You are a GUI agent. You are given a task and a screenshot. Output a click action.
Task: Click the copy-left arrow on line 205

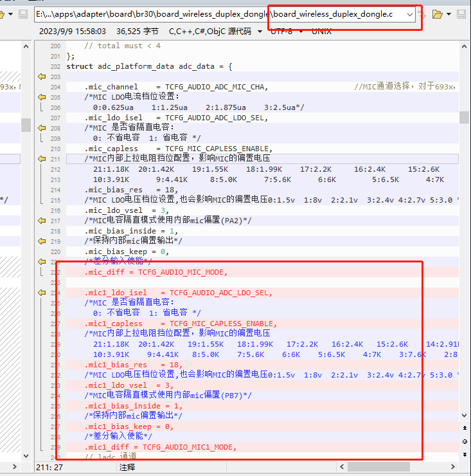tap(42, 97)
